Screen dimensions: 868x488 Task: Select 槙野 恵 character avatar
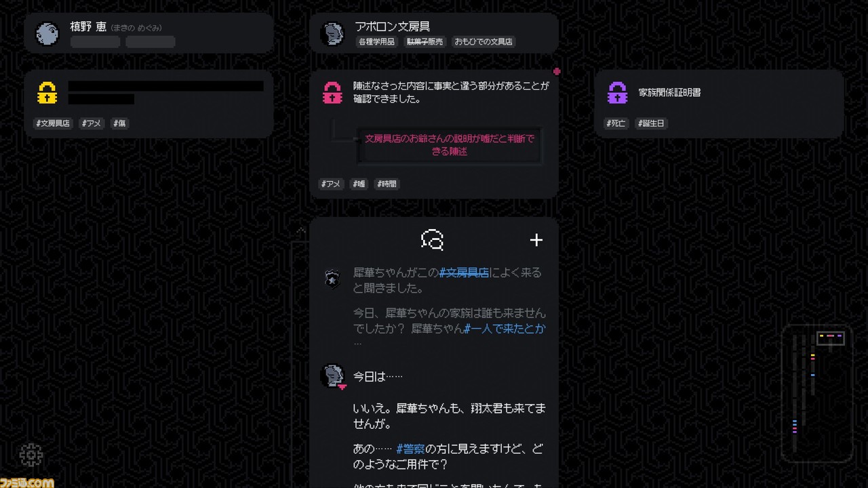click(x=47, y=34)
